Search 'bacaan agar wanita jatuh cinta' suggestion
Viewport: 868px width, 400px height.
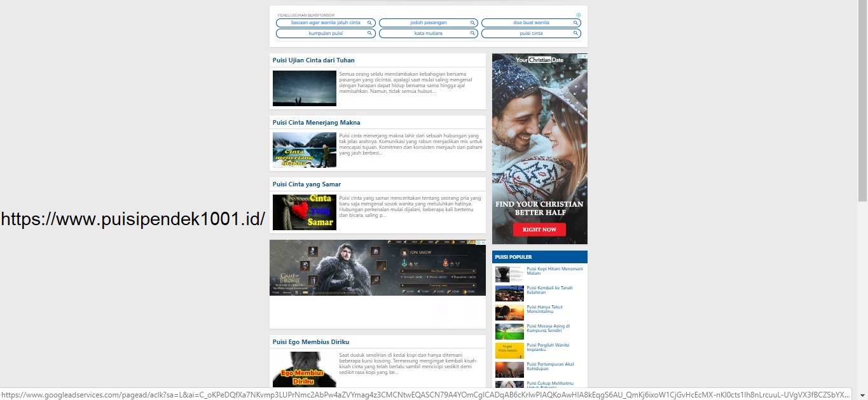[326, 23]
